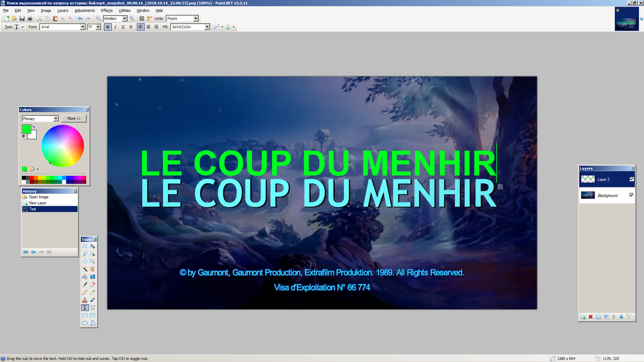Click the Merge Layer Down icon
Screen dimensions: 644x362
(x=606, y=317)
